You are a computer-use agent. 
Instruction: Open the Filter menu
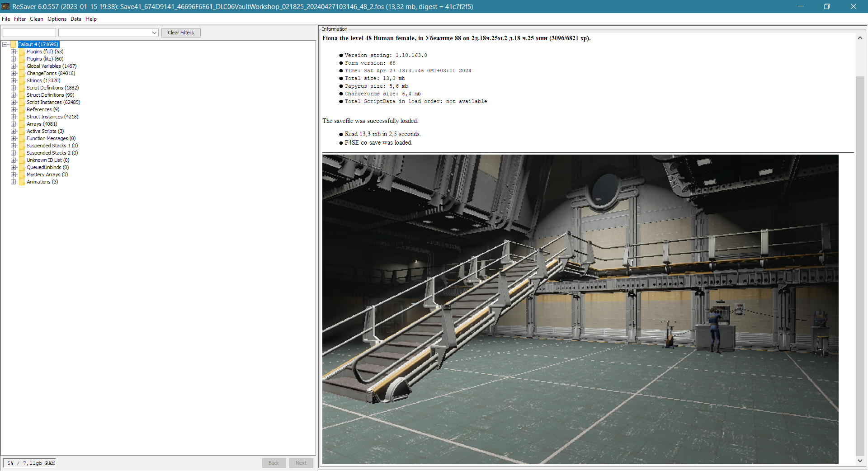pos(20,19)
